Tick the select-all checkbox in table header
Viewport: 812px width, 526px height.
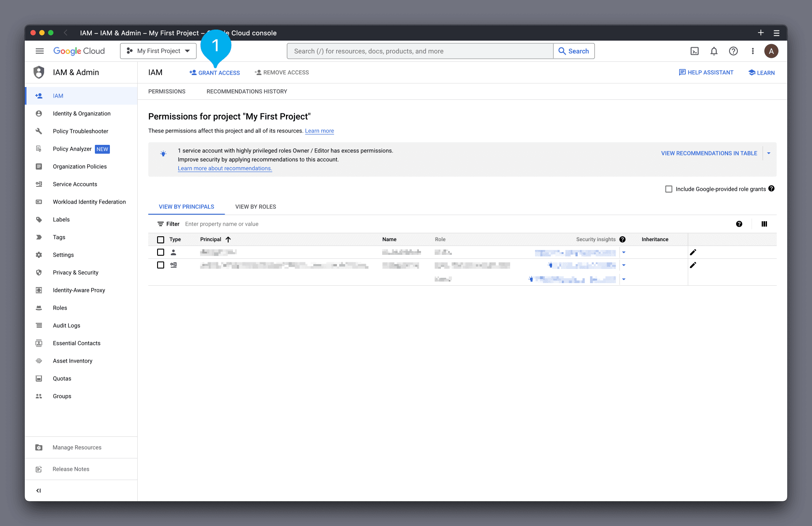click(161, 239)
